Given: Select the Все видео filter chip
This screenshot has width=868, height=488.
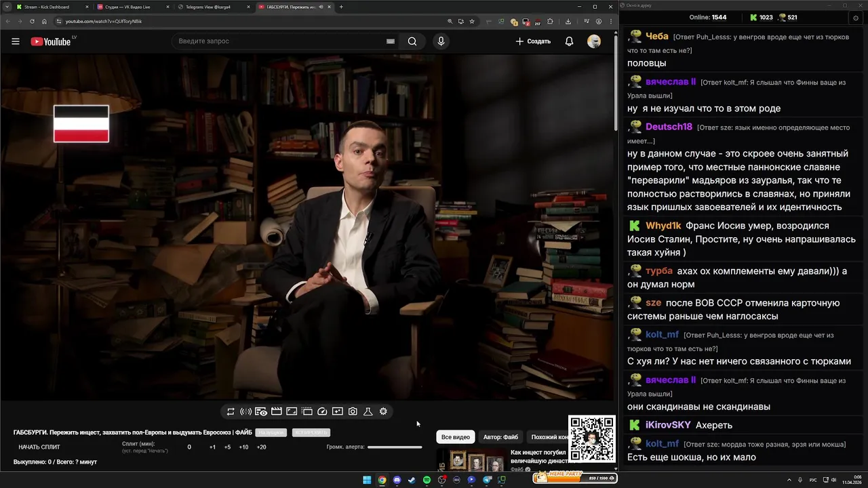Looking at the screenshot, I should coord(456,437).
